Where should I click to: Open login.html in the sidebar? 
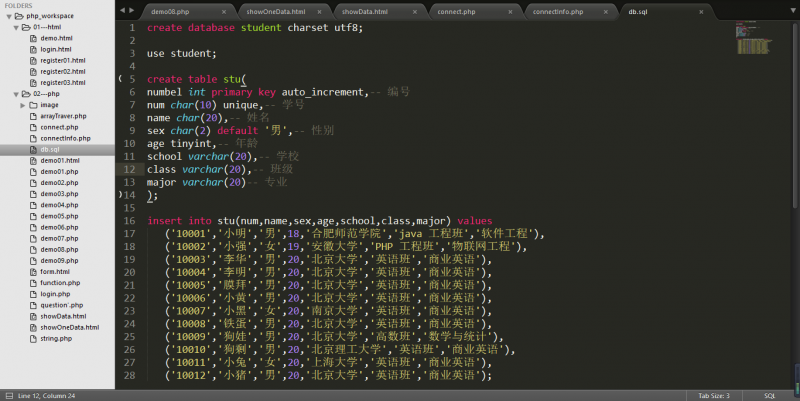click(55, 49)
